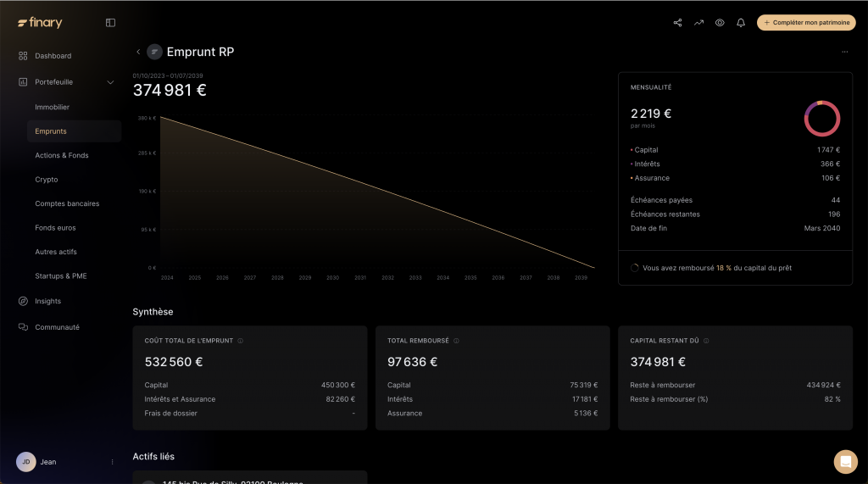868x484 pixels.
Task: Click the Dashboard grid icon
Action: [23, 56]
